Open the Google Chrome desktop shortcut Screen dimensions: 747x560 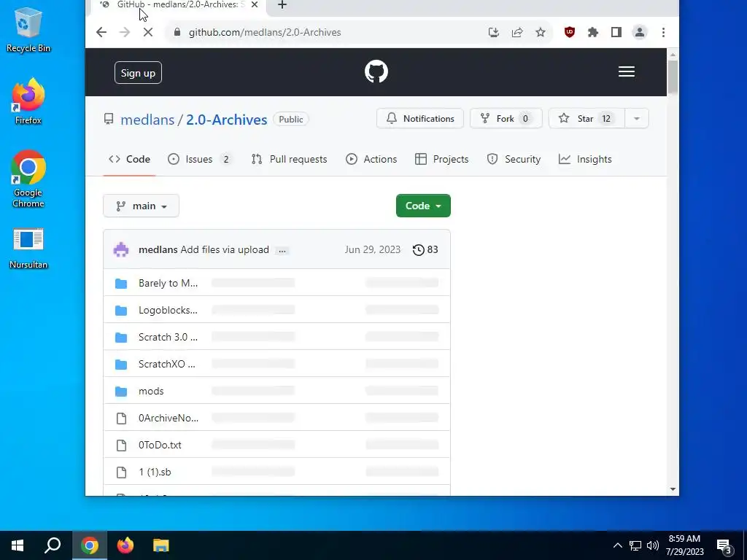coord(28,179)
